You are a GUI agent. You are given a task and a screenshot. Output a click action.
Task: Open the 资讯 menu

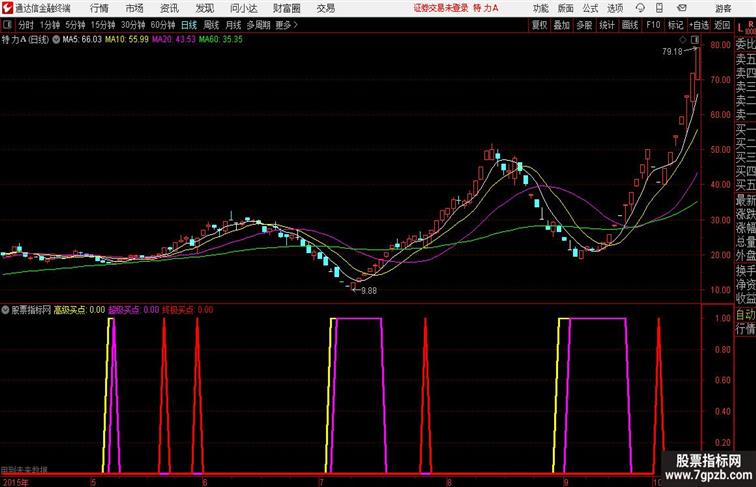click(169, 8)
